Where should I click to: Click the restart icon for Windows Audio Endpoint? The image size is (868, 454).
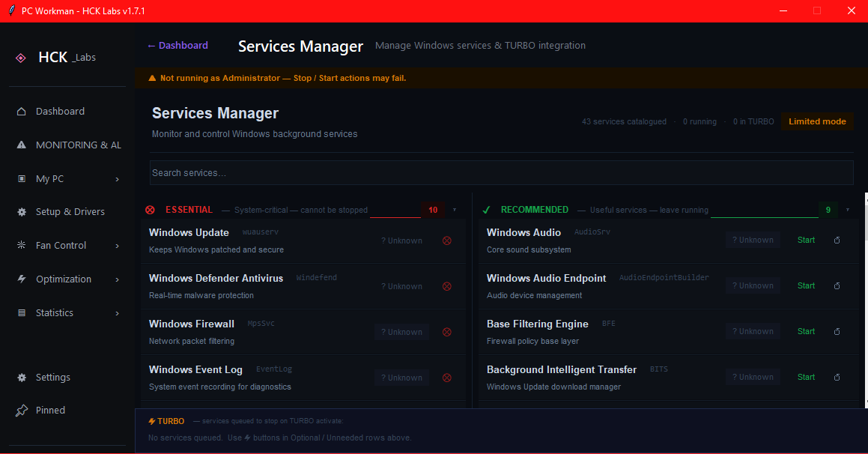click(837, 285)
